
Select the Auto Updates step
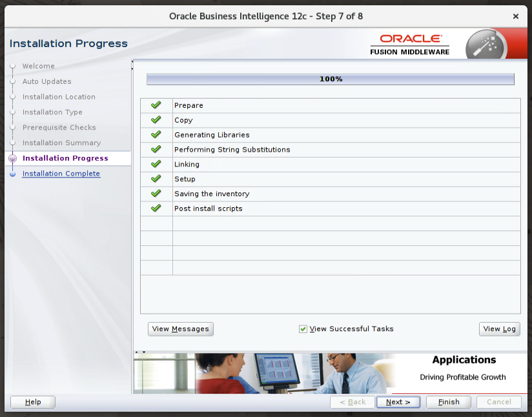pos(47,81)
